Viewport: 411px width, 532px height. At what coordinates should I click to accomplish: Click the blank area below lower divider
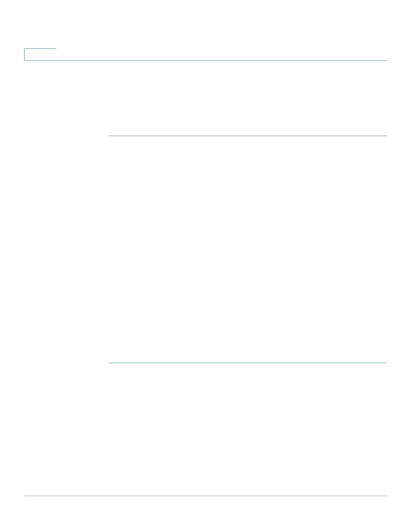248,429
